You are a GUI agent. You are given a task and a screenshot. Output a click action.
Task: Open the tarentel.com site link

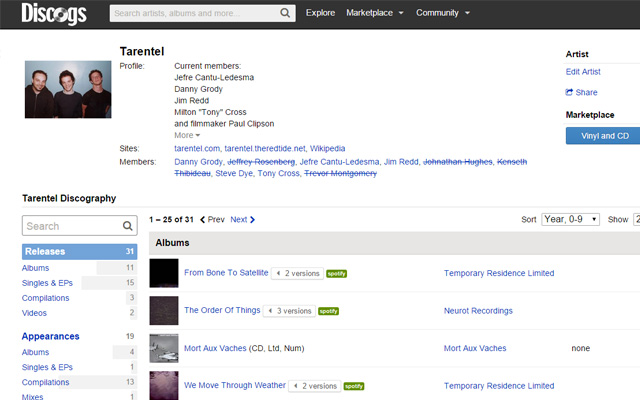tap(197, 149)
